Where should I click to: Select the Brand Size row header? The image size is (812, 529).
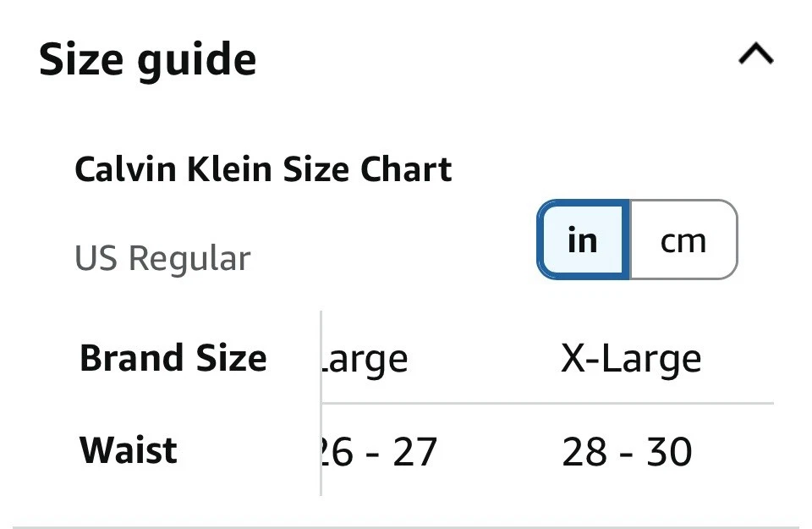[x=173, y=357]
